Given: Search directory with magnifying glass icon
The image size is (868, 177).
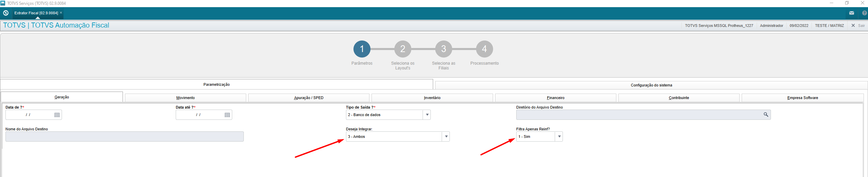Looking at the screenshot, I should coord(766,115).
